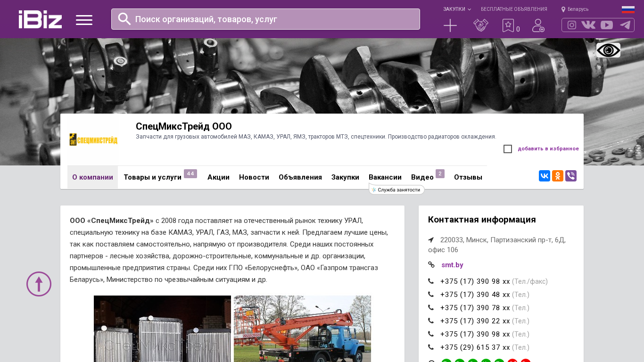This screenshot has height=362, width=644.
Task: Open iBiz YouTube channel
Action: (x=607, y=25)
